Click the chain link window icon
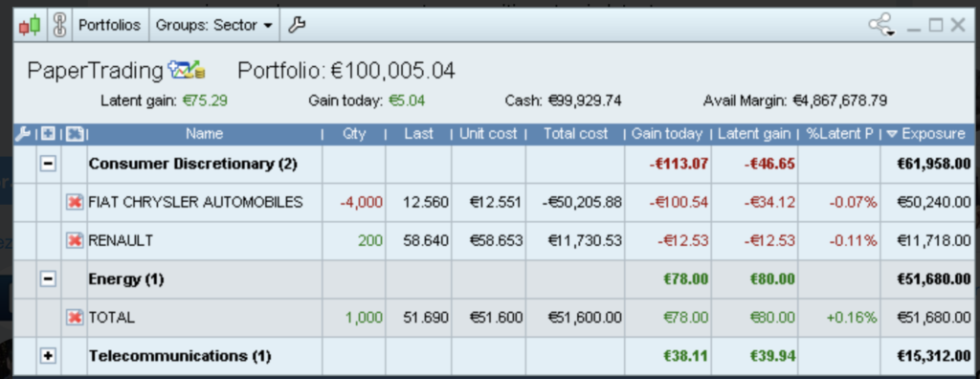 [x=59, y=25]
